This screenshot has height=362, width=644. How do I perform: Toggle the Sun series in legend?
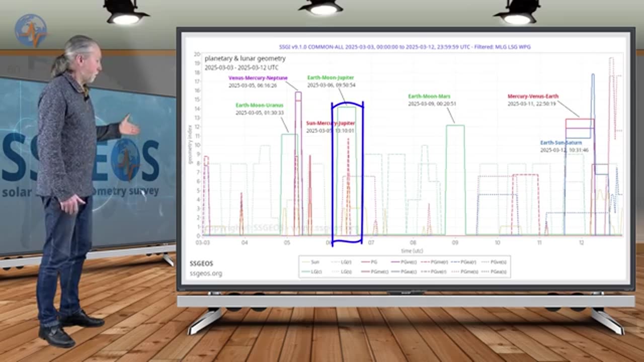tap(310, 262)
